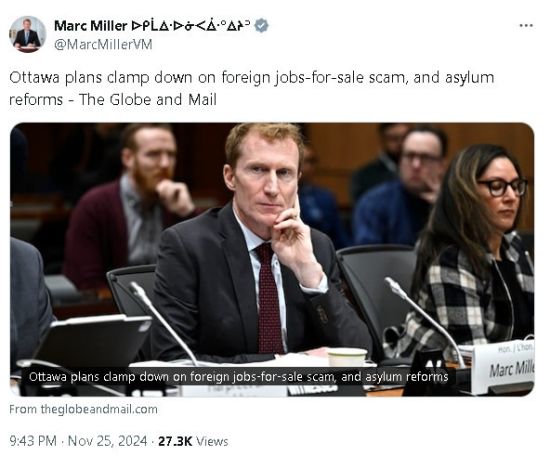The height and width of the screenshot is (456, 550).
Task: Open the 27.3K Views analytics
Action: pos(193,441)
